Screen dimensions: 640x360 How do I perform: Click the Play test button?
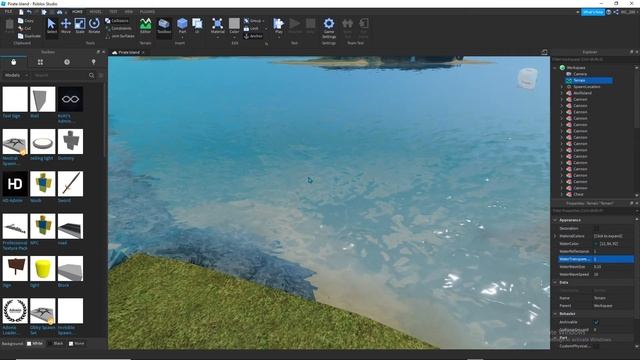[279, 25]
